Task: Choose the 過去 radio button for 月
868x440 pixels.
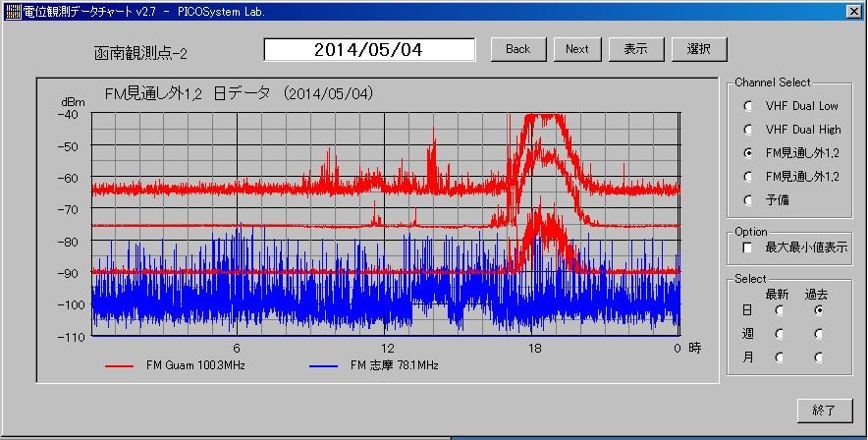Action: (817, 357)
